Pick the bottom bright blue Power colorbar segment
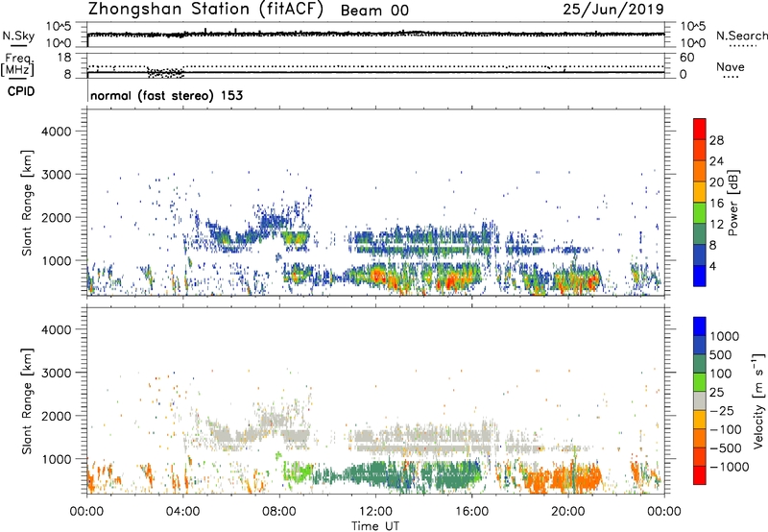The height and width of the screenshot is (532, 768). pyautogui.click(x=700, y=276)
